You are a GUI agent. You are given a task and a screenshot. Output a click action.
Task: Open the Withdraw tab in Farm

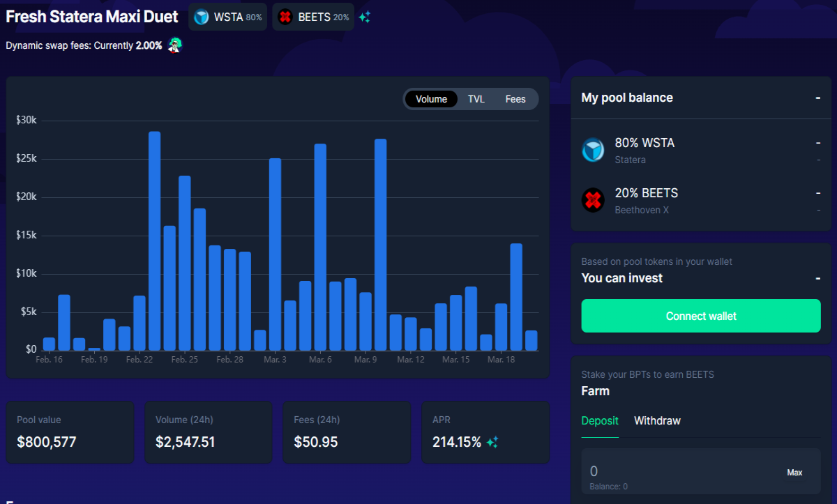tap(657, 421)
